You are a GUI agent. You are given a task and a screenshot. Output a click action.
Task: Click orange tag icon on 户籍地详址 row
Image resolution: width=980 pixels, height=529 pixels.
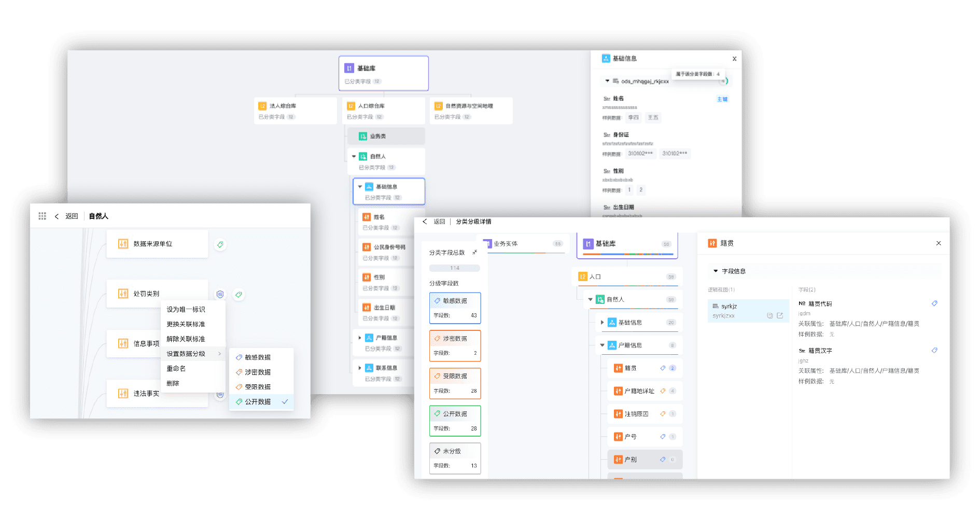(663, 391)
